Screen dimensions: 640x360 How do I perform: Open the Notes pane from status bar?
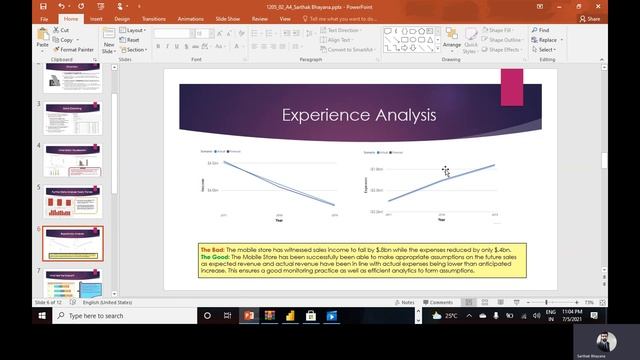pos(404,302)
